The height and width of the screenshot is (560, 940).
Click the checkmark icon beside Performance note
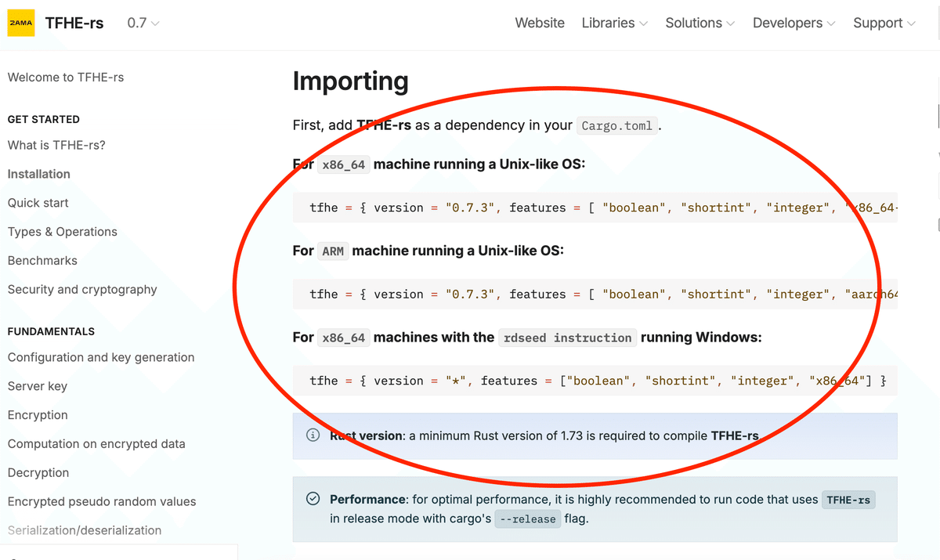coord(313,499)
